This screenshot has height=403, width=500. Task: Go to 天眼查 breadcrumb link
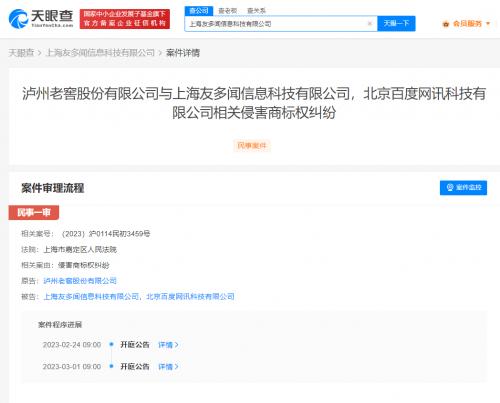click(21, 53)
